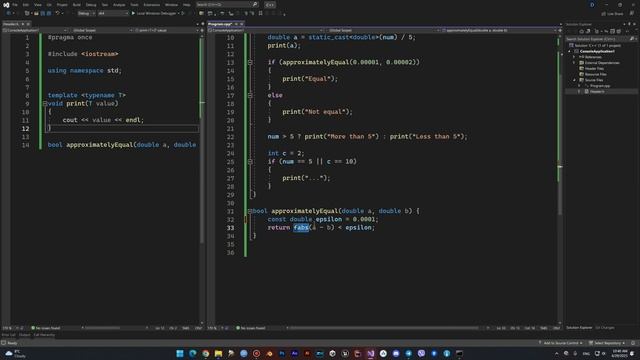The height and width of the screenshot is (360, 640).
Task: Open the Global Scope dropdown in Program.cpp pane
Action: coord(382,30)
